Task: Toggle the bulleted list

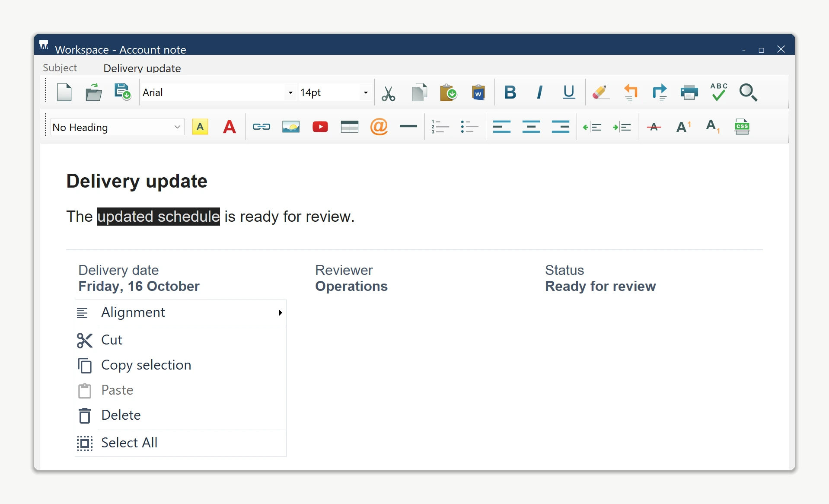Action: (469, 127)
